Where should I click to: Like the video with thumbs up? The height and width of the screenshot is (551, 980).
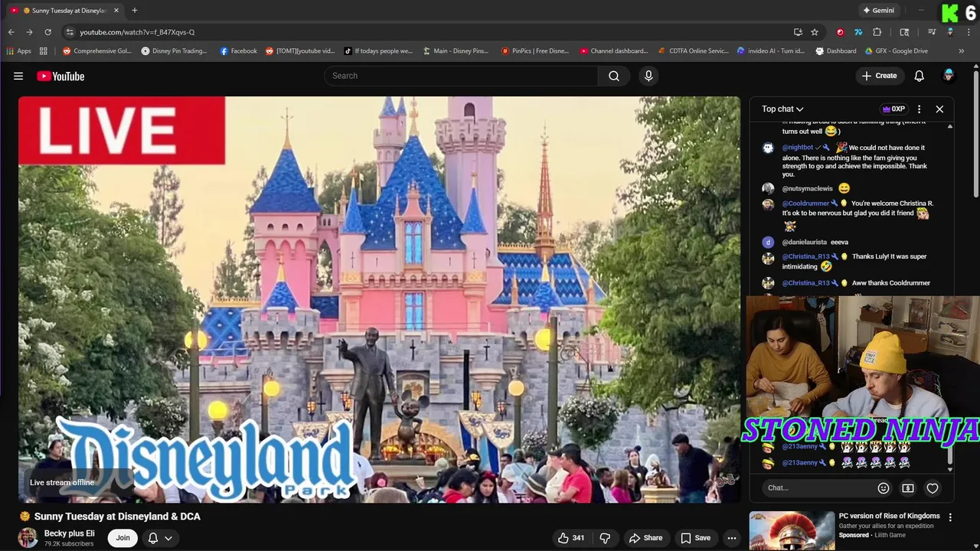coord(571,538)
